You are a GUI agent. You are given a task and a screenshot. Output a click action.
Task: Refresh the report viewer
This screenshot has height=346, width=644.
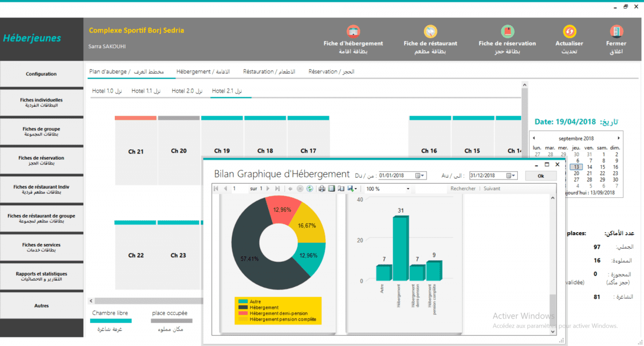[x=310, y=189]
